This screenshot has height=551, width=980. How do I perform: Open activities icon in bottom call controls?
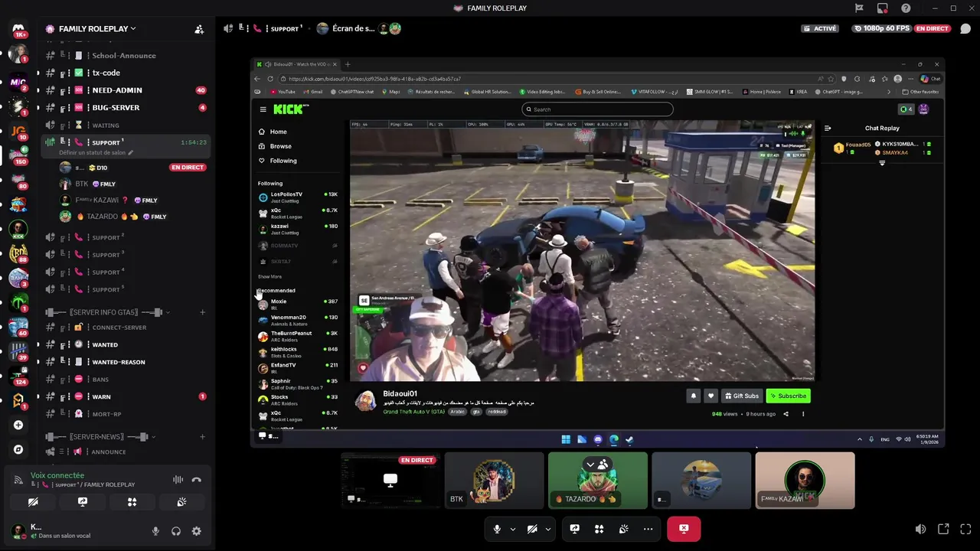point(599,529)
